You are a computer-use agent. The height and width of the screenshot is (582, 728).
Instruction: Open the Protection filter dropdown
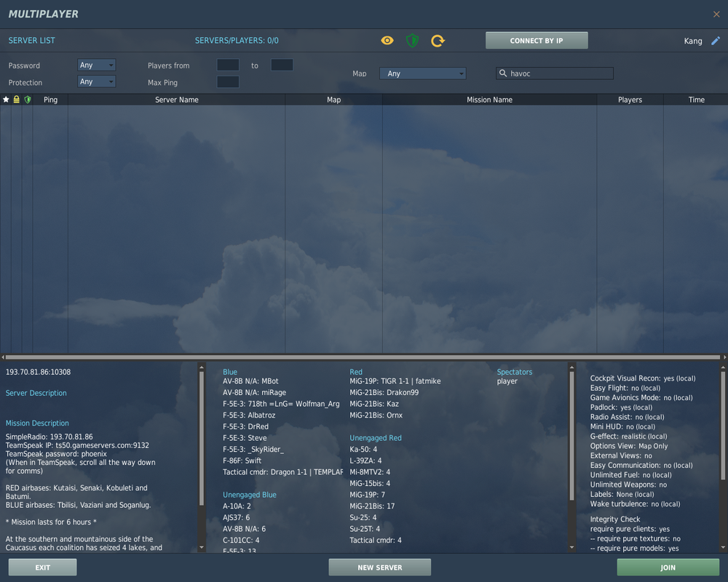(97, 81)
